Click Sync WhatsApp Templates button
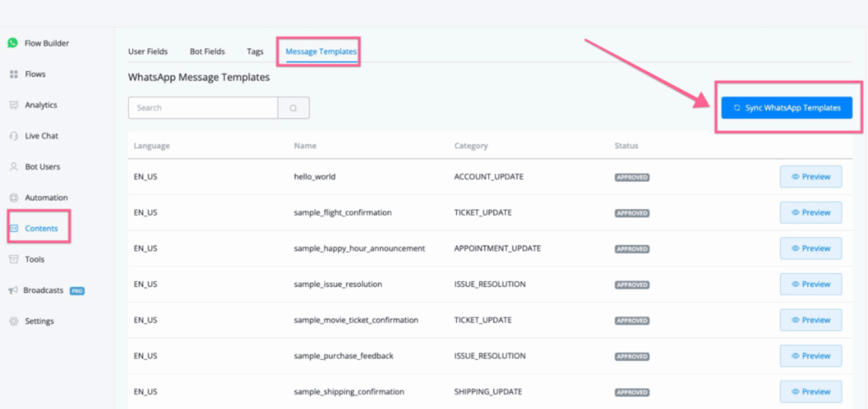Viewport: 868px width, 409px height. [x=787, y=108]
